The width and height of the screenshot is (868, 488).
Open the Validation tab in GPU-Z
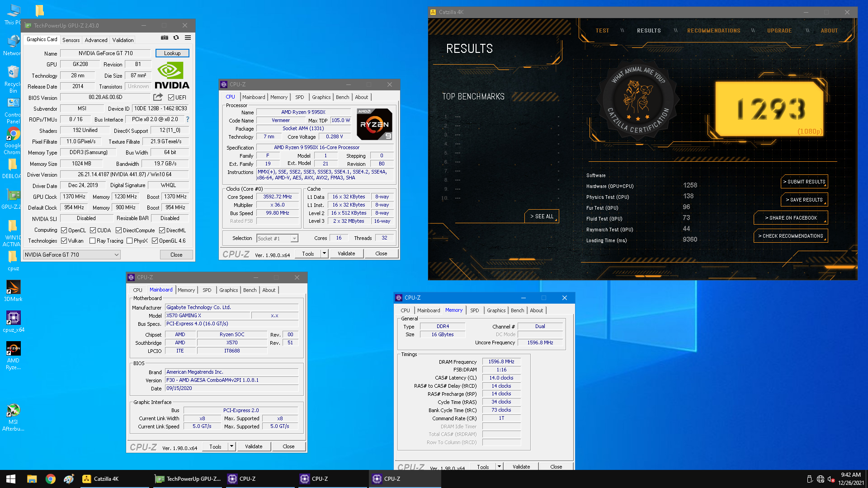point(123,40)
